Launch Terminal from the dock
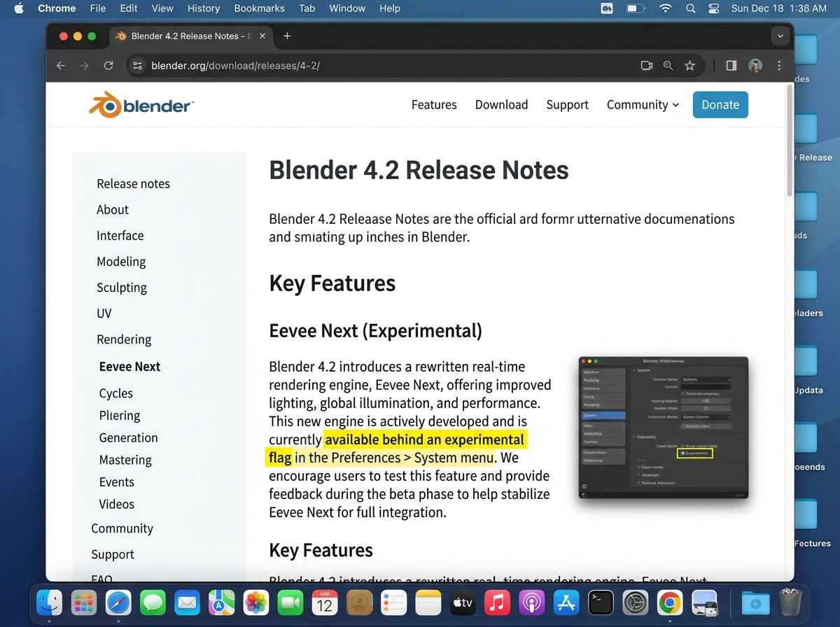Screen dimensions: 840x627 601,603
